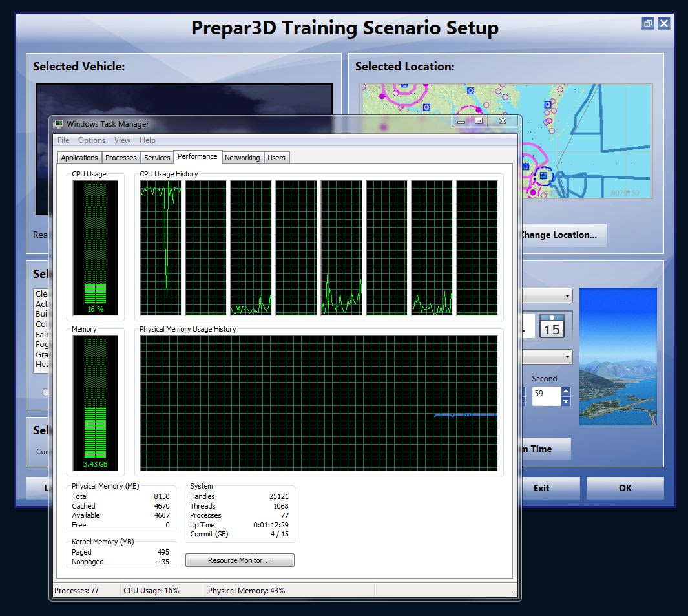This screenshot has width=688, height=616.
Task: Click the coastal scenery preview image
Action: (x=618, y=356)
